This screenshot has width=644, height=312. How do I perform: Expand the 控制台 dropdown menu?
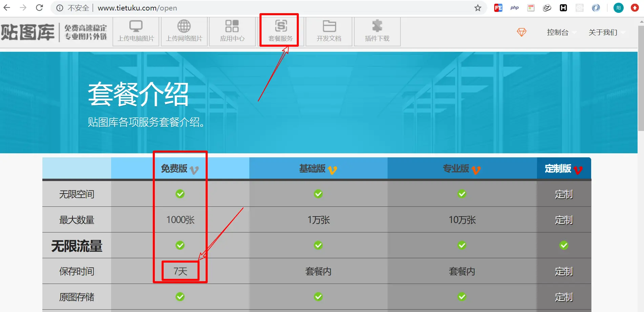pyautogui.click(x=561, y=32)
